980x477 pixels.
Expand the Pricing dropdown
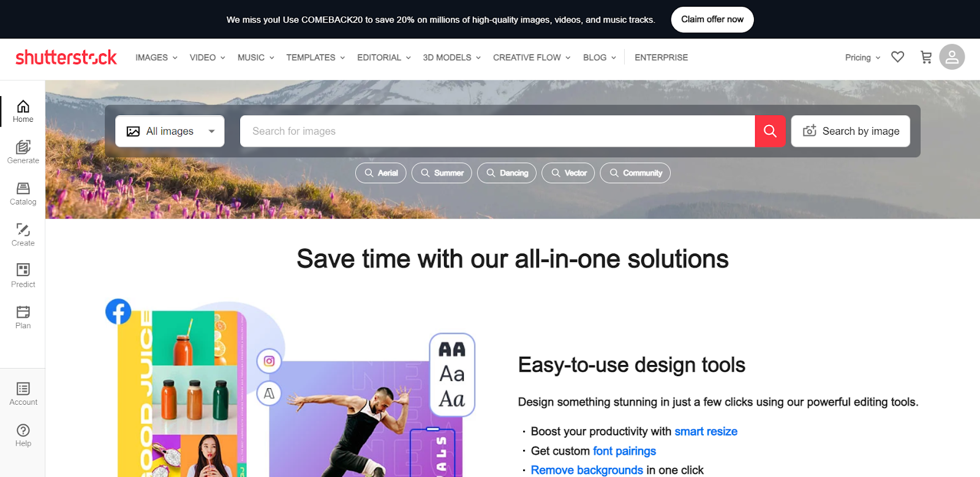pyautogui.click(x=862, y=58)
